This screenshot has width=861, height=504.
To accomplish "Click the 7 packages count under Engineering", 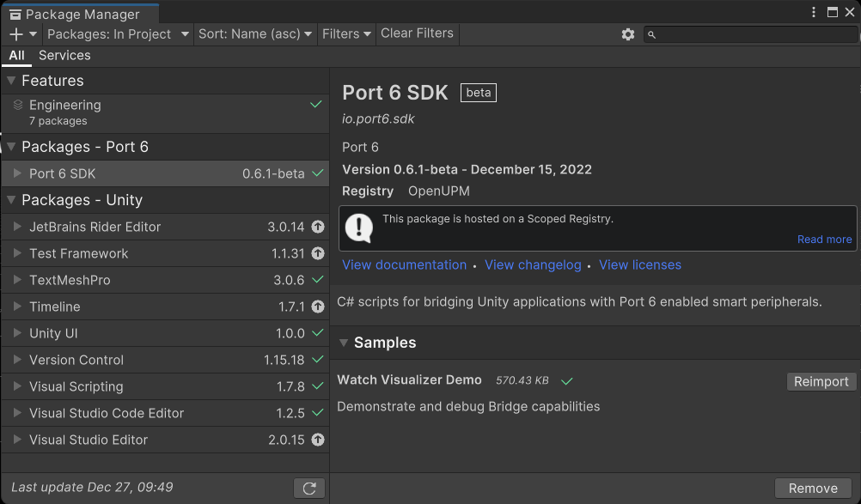I will [x=58, y=121].
